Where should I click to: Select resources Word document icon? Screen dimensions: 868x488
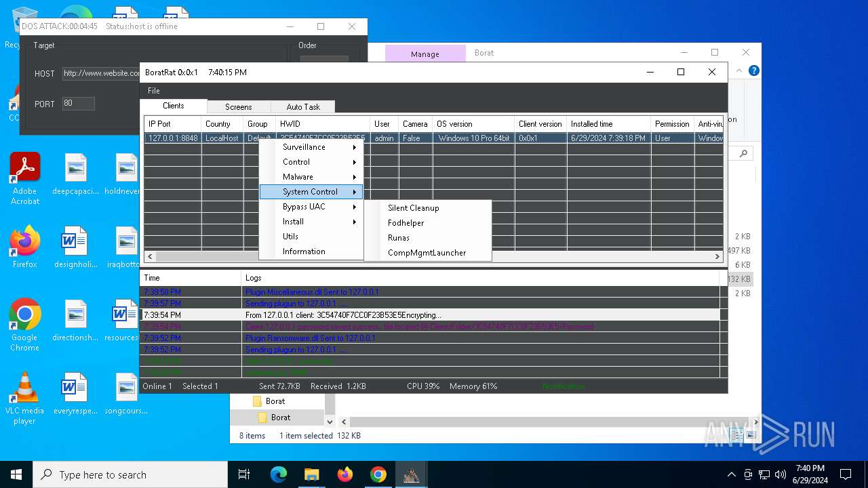(x=124, y=321)
